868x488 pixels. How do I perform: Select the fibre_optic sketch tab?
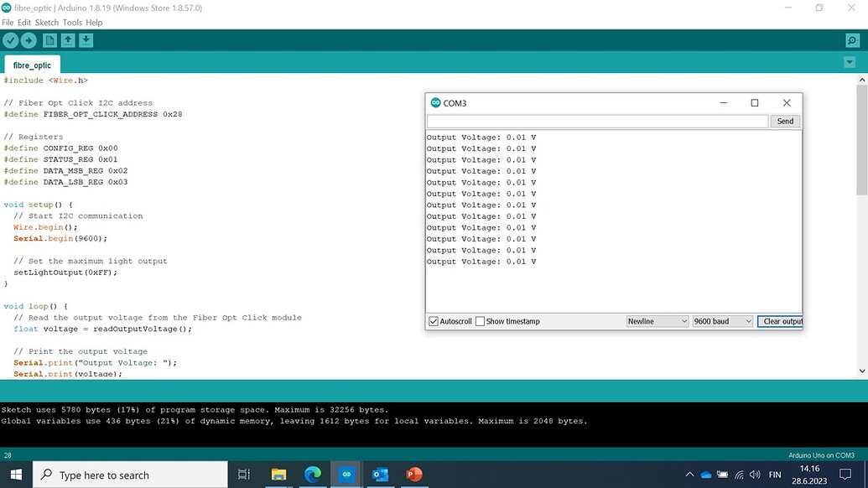(32, 65)
